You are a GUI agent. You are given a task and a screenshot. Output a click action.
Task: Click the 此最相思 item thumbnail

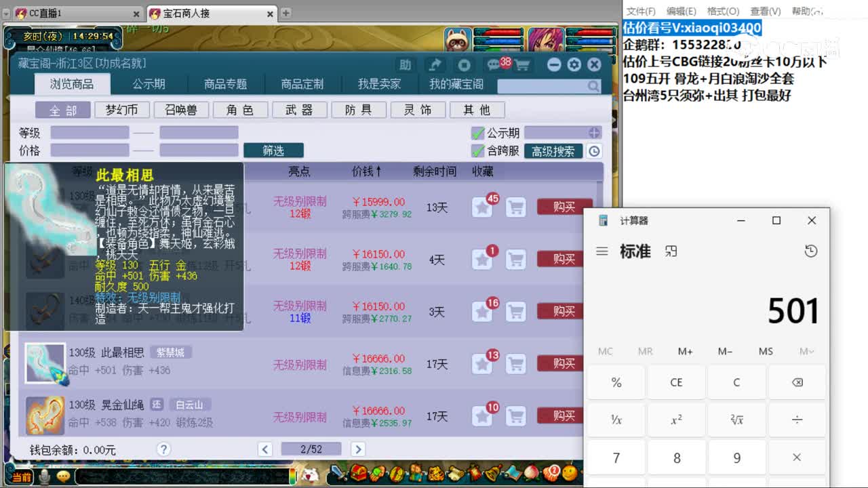pyautogui.click(x=45, y=364)
